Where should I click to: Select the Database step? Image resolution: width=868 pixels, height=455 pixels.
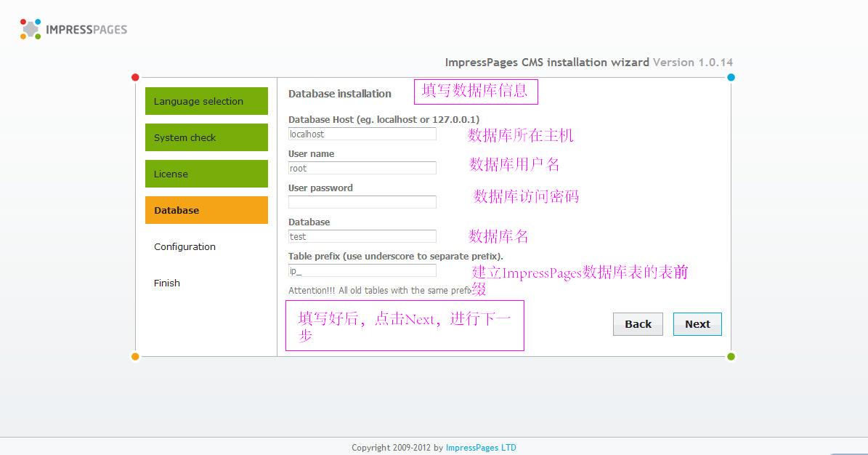tap(206, 210)
